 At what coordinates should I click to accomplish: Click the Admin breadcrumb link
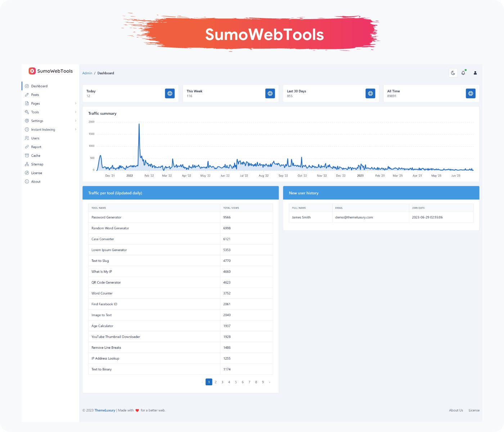pyautogui.click(x=87, y=73)
